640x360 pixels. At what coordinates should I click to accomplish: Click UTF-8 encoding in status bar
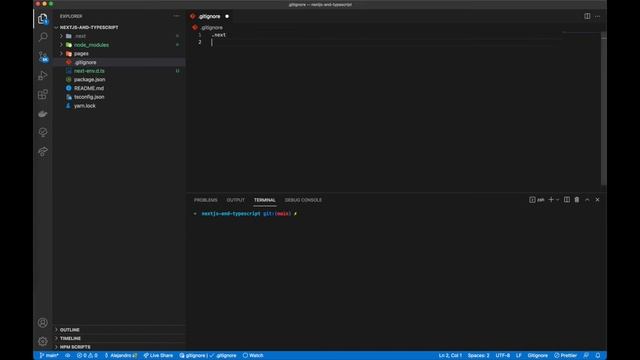502,355
